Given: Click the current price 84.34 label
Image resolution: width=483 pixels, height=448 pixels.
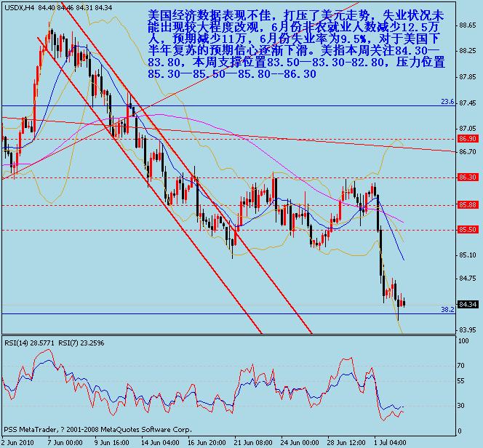Looking at the screenshot, I should click(468, 305).
